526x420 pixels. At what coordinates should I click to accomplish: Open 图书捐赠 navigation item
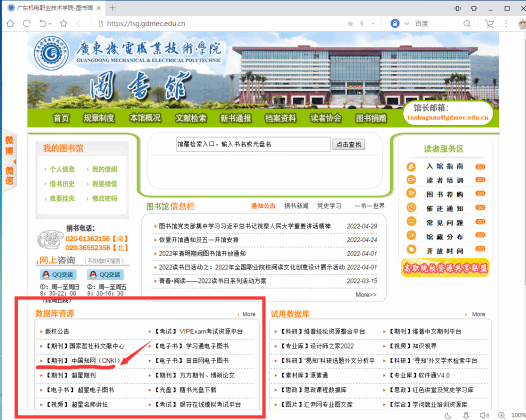[371, 118]
